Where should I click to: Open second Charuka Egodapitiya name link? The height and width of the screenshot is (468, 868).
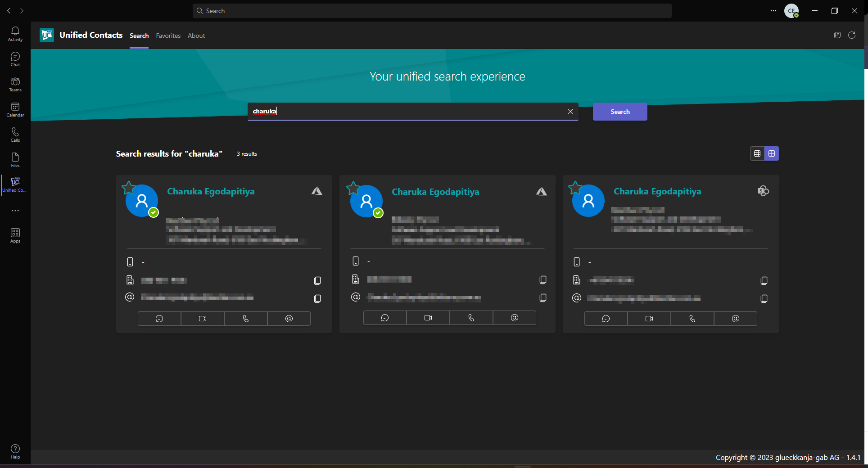point(435,192)
